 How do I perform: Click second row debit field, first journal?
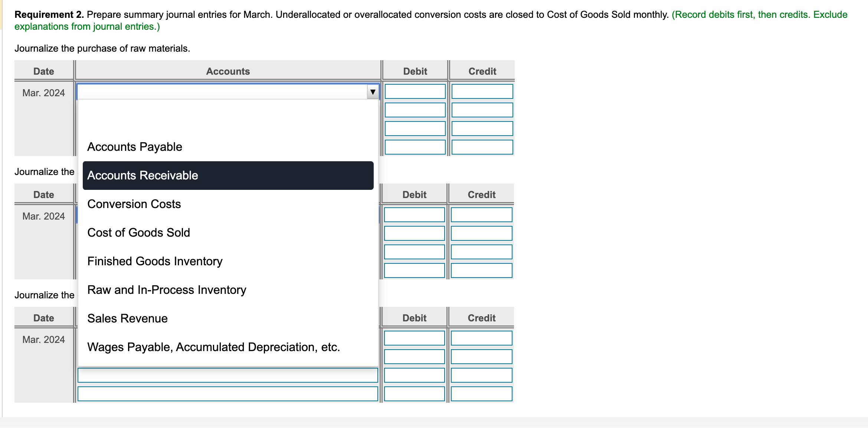pos(415,110)
